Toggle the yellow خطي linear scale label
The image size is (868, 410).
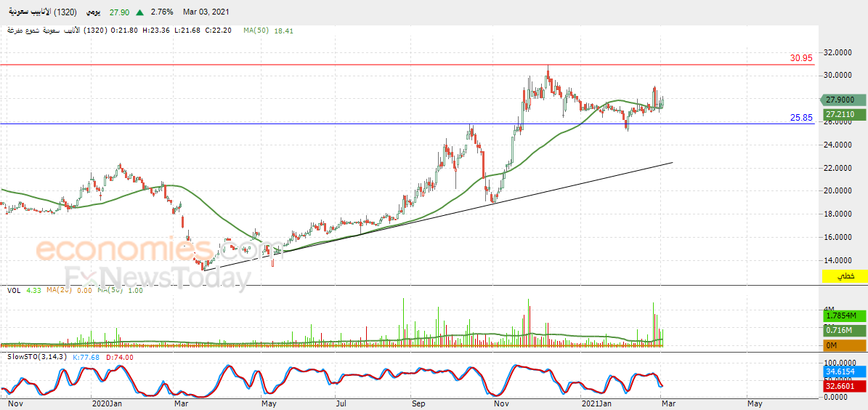tap(843, 276)
